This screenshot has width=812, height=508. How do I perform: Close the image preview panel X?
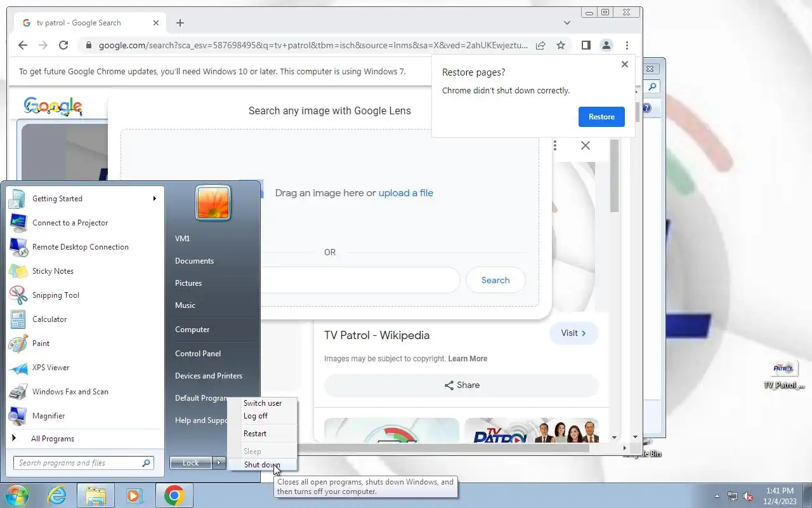(x=586, y=145)
